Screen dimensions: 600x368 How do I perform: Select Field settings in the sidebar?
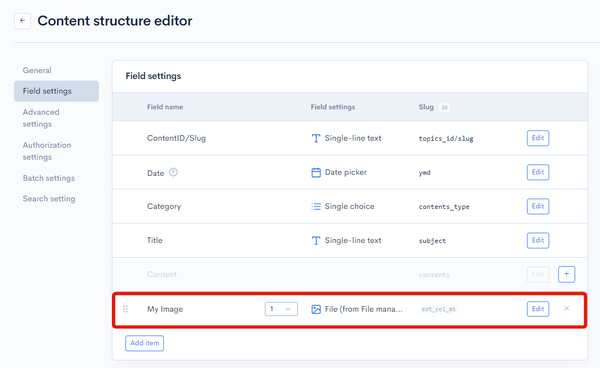pyautogui.click(x=56, y=91)
